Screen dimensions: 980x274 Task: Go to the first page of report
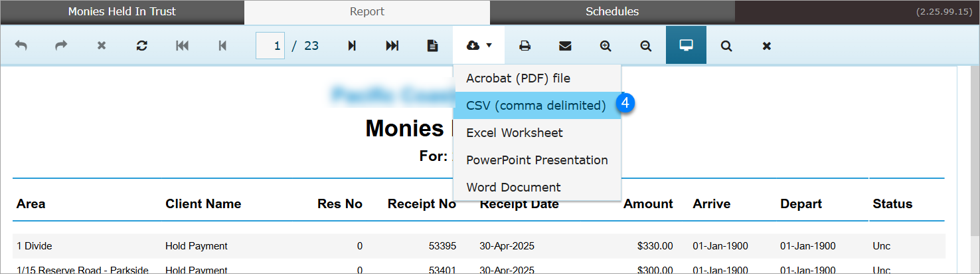coord(182,46)
